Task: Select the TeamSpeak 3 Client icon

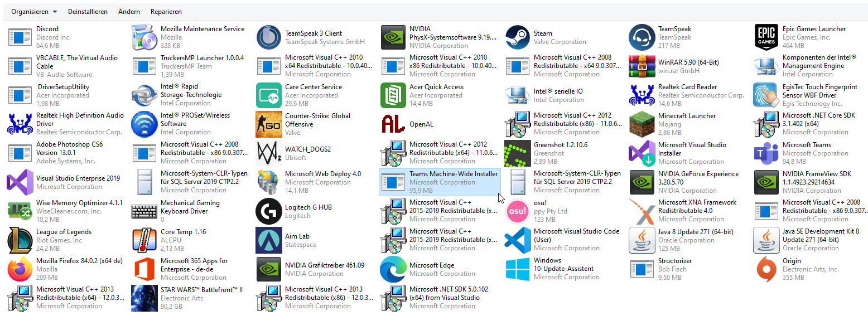Action: pos(269,37)
